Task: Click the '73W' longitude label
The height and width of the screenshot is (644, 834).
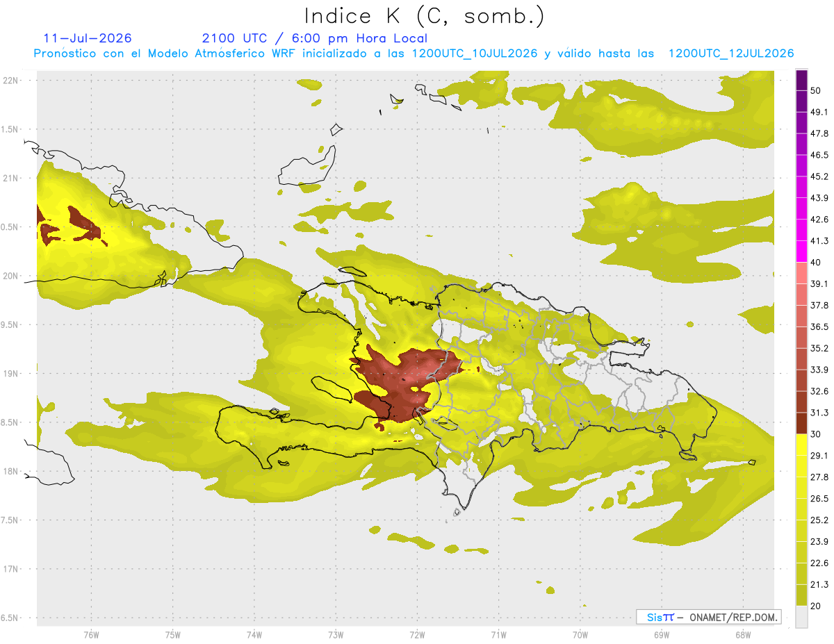Action: click(335, 634)
